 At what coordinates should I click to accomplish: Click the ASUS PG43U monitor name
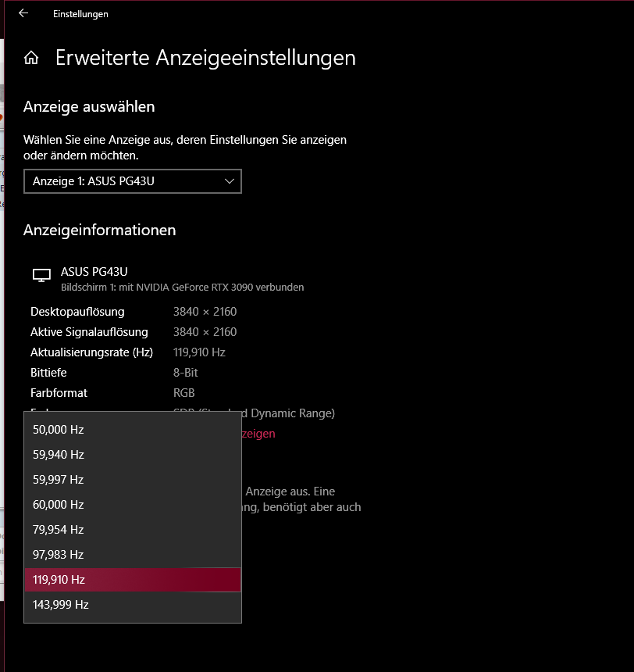pyautogui.click(x=94, y=272)
